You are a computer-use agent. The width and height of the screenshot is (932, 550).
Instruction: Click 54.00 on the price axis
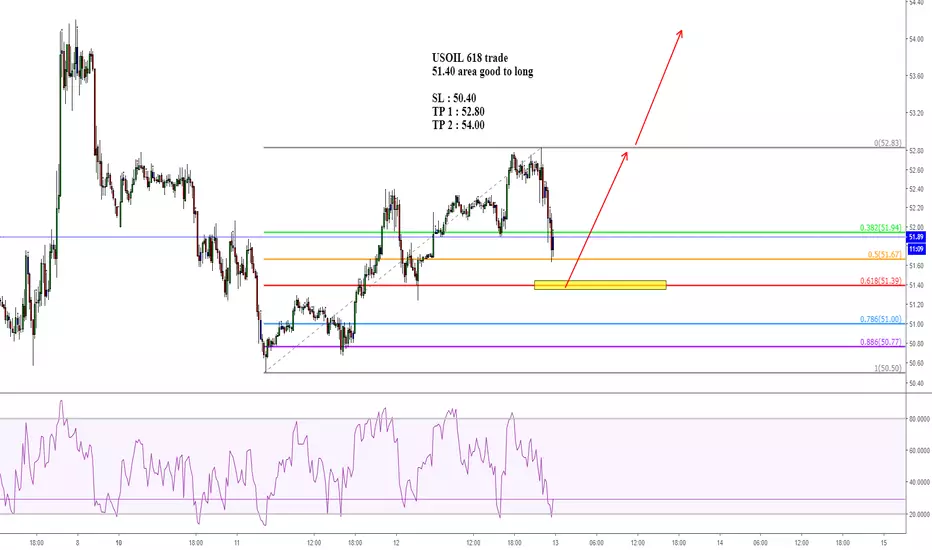[x=915, y=39]
